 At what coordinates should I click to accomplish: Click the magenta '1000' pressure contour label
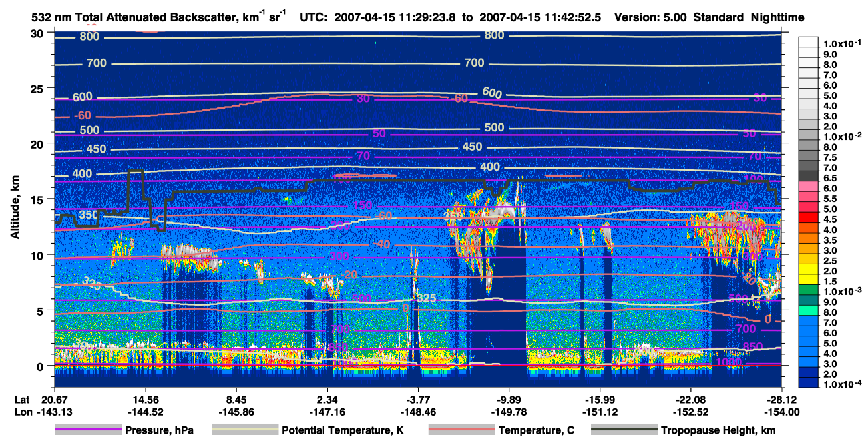730,362
